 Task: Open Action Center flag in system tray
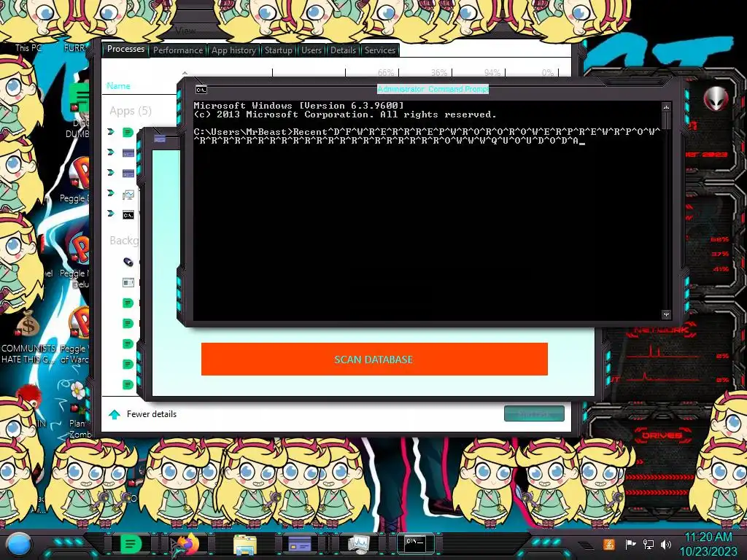tap(630, 544)
